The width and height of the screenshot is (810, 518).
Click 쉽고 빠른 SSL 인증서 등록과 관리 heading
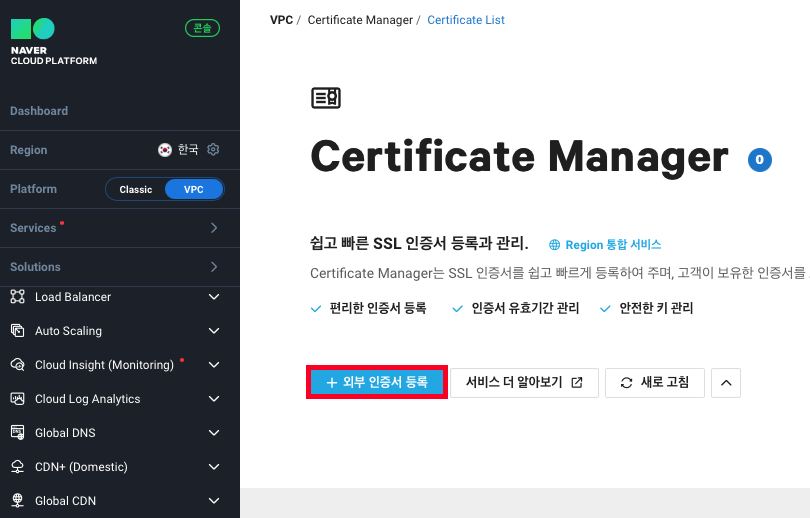click(x=419, y=243)
